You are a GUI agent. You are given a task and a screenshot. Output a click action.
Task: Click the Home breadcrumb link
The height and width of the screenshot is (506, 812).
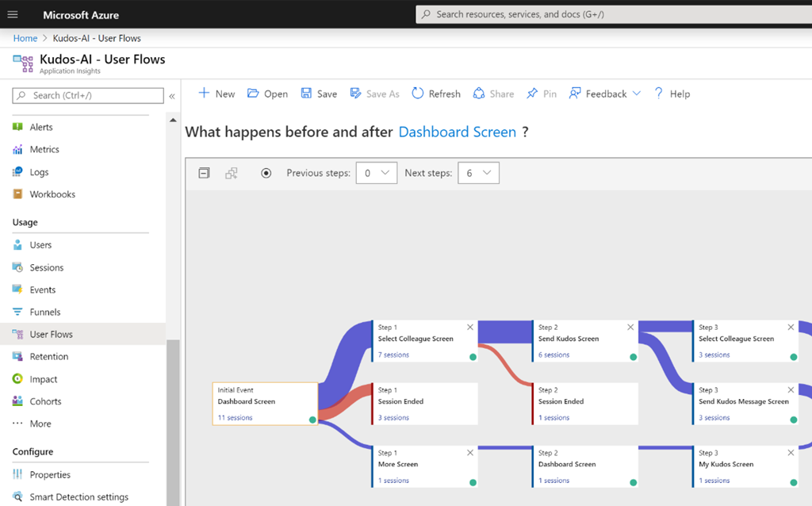[x=25, y=38]
